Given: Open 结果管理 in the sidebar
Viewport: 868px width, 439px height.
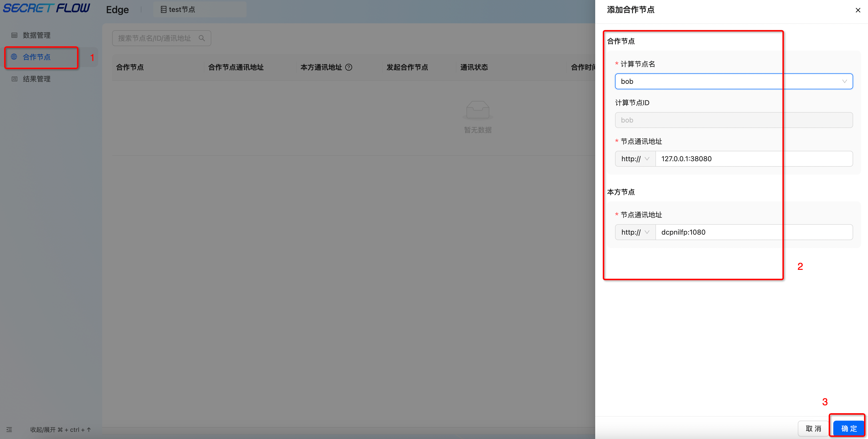Looking at the screenshot, I should point(36,79).
